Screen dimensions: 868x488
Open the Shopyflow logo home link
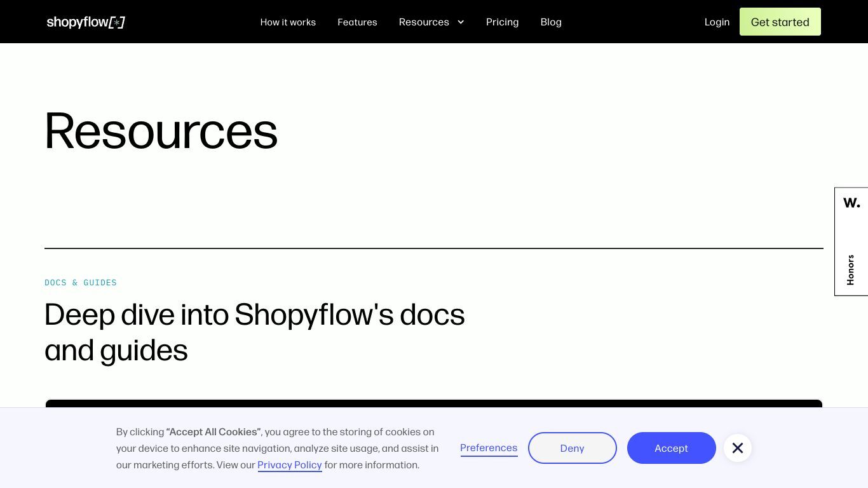tap(86, 22)
